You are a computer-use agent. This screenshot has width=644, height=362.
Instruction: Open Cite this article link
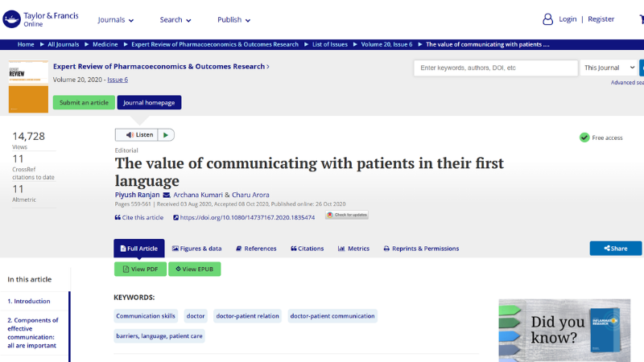[139, 217]
